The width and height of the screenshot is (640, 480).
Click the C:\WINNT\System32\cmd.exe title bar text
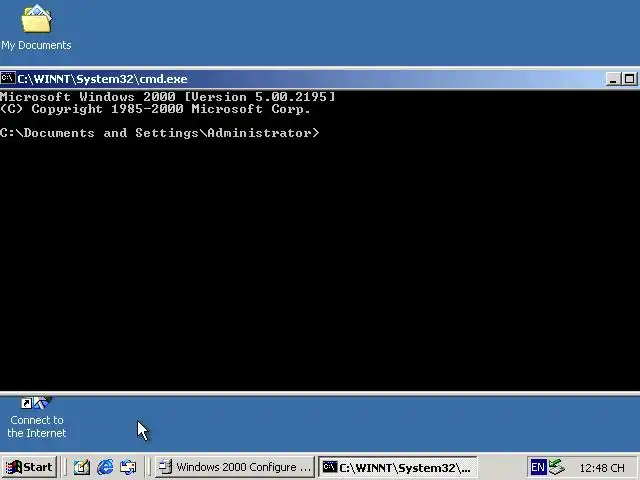(x=102, y=79)
